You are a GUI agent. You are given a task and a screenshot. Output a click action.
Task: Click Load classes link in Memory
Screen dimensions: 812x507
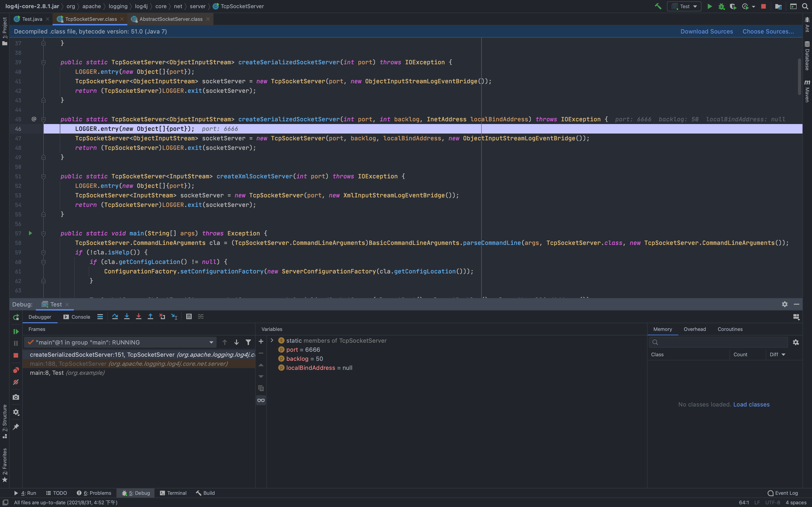751,404
